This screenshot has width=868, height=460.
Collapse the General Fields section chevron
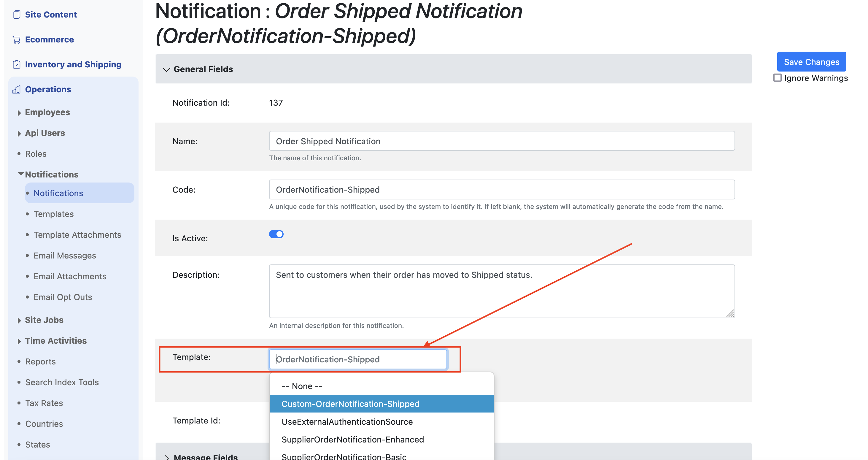(x=166, y=69)
